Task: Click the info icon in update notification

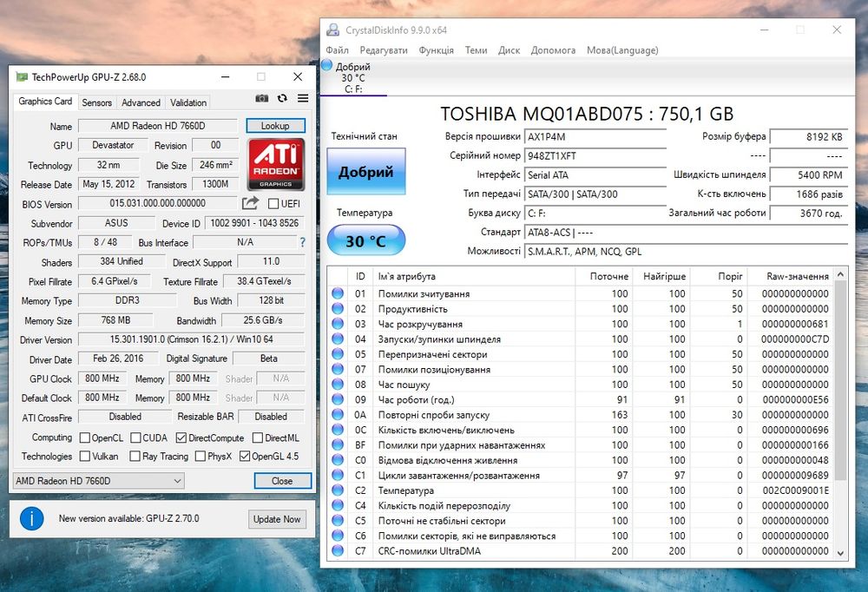Action: click(x=31, y=519)
